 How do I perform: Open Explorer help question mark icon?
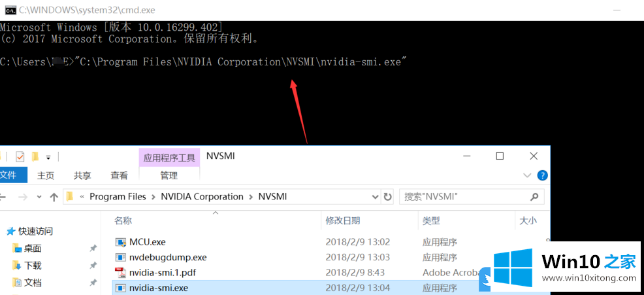tap(542, 176)
